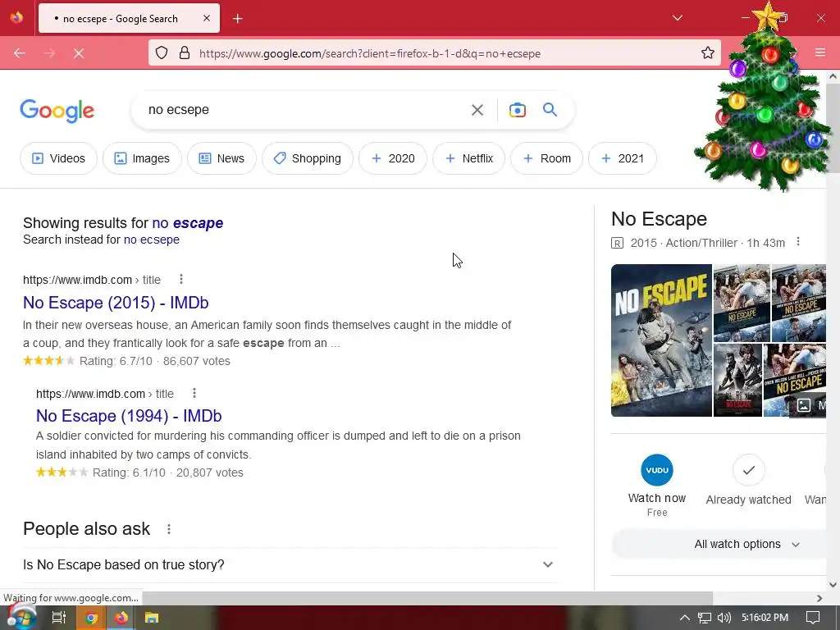The height and width of the screenshot is (630, 840).
Task: Open No Escape (1994) - IMDb result
Action: [x=129, y=416]
